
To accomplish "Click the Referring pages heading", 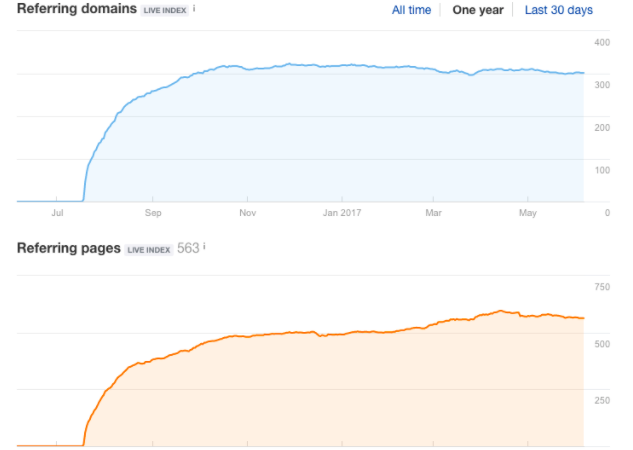I will point(68,247).
